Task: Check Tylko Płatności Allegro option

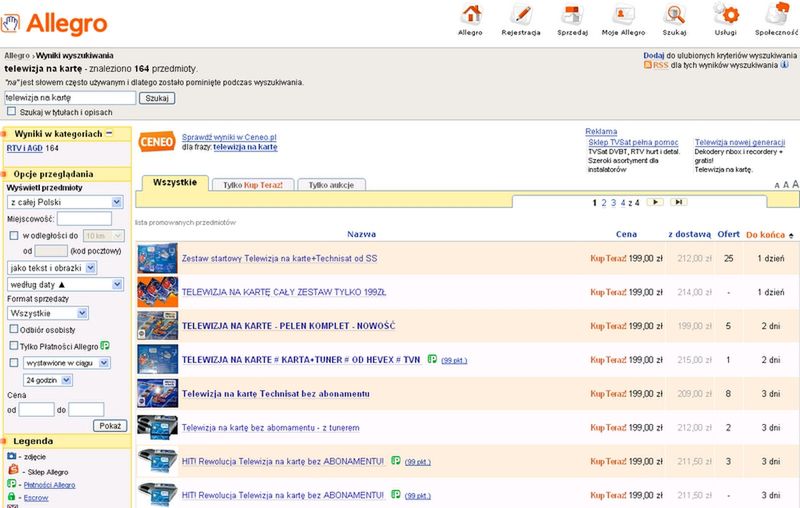Action: [x=14, y=345]
